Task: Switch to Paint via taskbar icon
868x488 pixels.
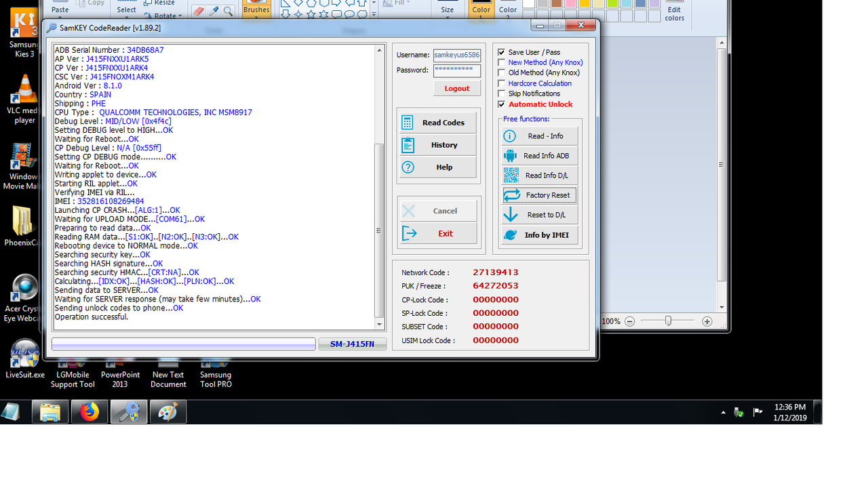Action: pos(168,412)
